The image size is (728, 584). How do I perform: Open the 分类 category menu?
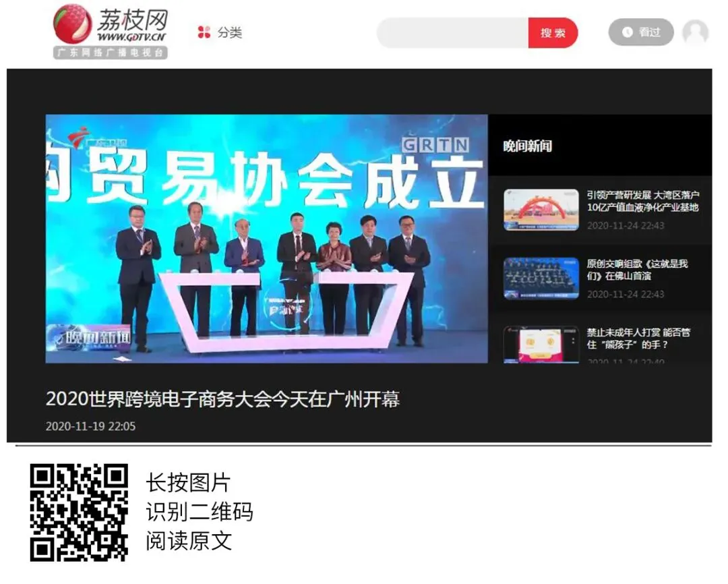(x=220, y=32)
